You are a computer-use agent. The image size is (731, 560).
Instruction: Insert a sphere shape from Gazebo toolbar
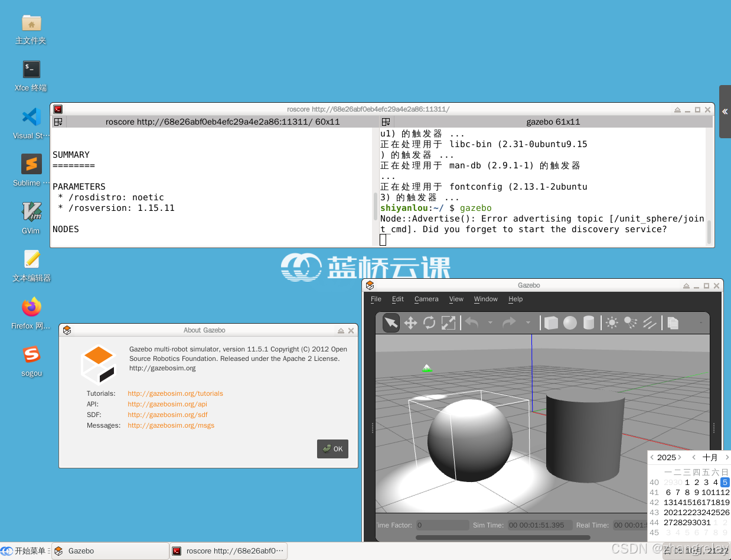tap(570, 323)
